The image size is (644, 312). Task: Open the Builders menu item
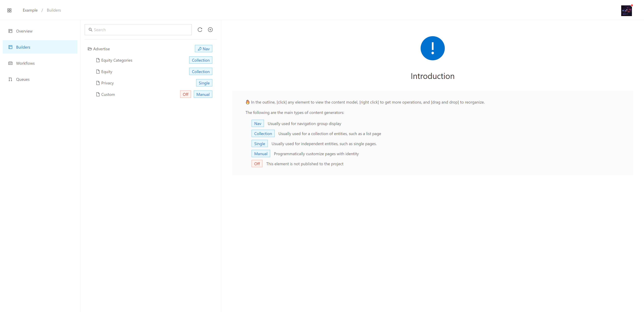pyautogui.click(x=23, y=47)
